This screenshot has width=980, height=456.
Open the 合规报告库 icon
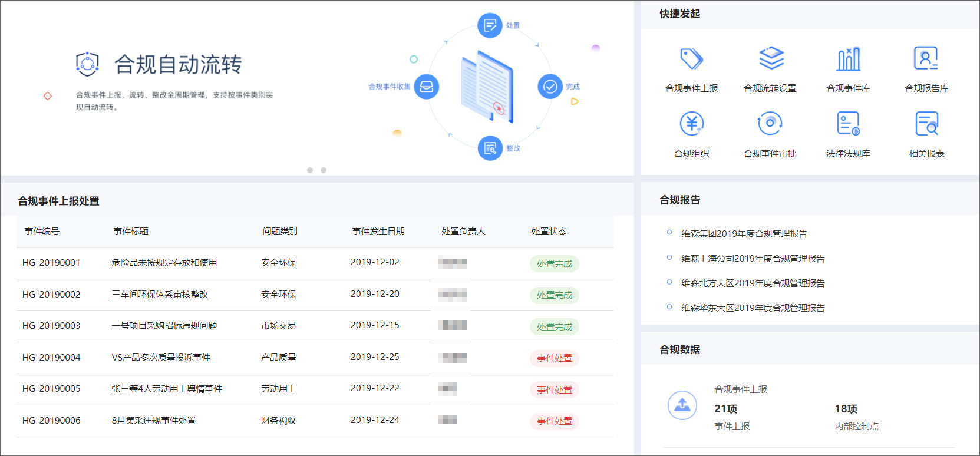coord(926,58)
